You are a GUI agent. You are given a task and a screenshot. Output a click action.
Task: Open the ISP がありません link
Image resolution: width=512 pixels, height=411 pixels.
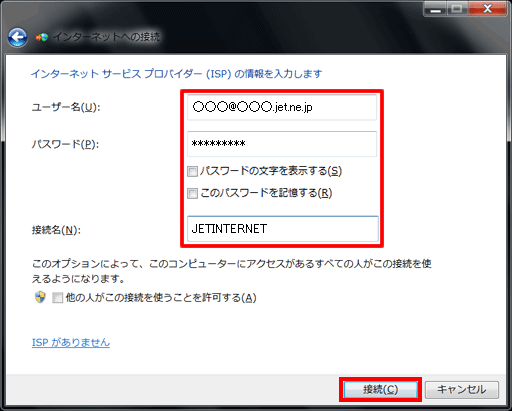coord(71,342)
